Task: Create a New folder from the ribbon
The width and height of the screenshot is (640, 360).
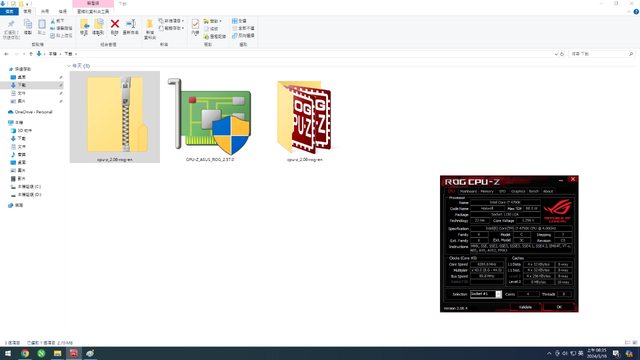Action: [150, 29]
